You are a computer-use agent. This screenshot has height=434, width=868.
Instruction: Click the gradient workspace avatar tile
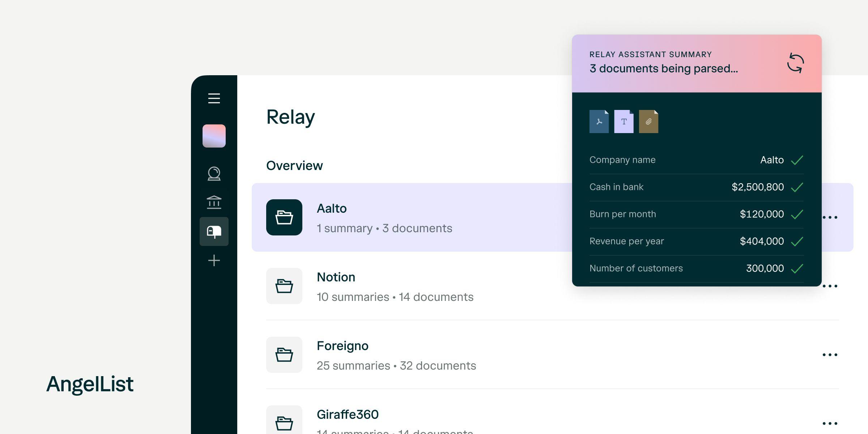point(214,136)
